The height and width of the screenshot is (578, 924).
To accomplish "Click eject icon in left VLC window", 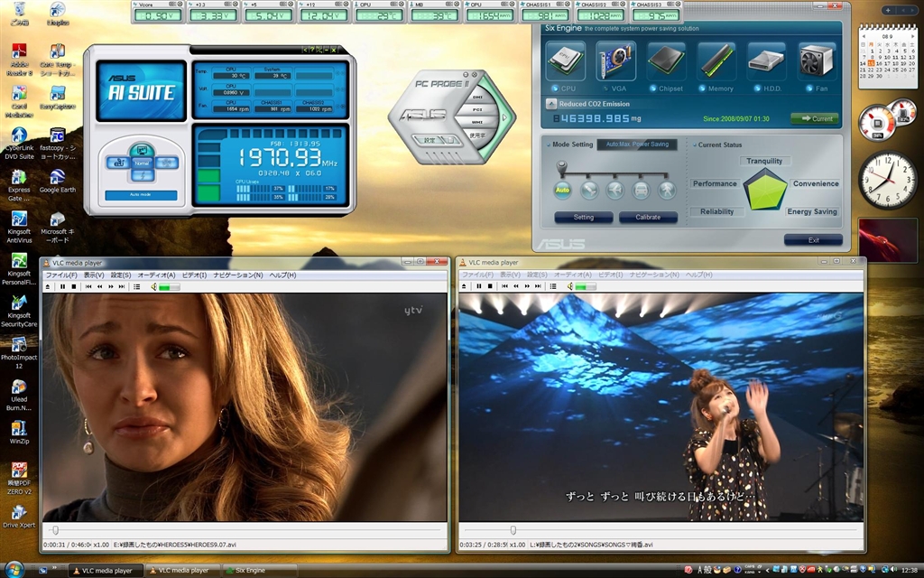I will click(x=48, y=286).
